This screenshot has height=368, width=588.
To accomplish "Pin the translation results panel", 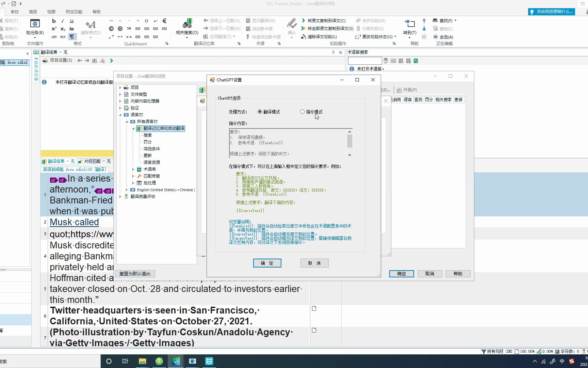I will (x=333, y=52).
